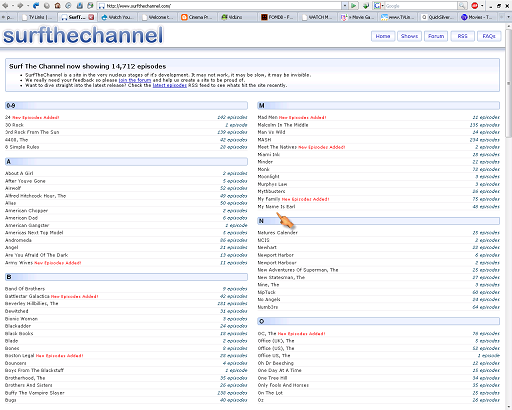Switch to the FOMDB tab
This screenshot has height=410, width=512.
coord(277,17)
